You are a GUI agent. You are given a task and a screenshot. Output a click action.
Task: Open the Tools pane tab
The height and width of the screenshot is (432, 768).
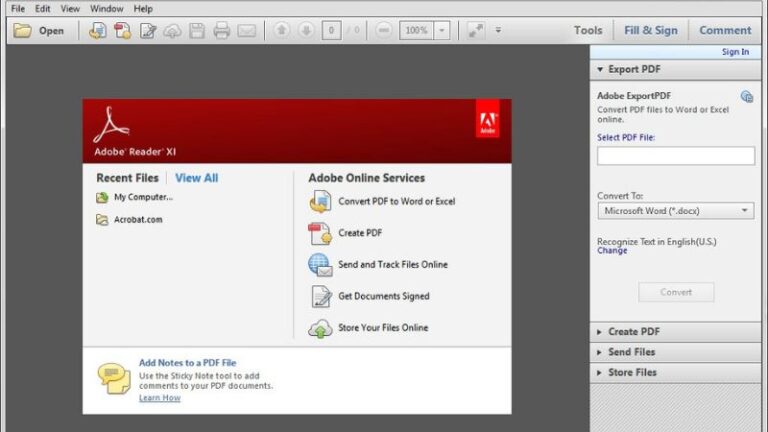coord(588,30)
